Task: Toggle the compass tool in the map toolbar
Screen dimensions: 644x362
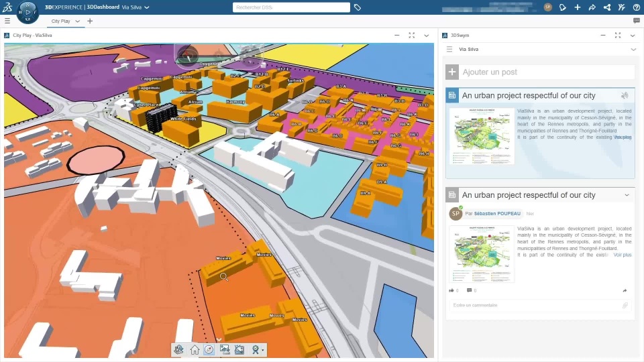Action: 209,350
